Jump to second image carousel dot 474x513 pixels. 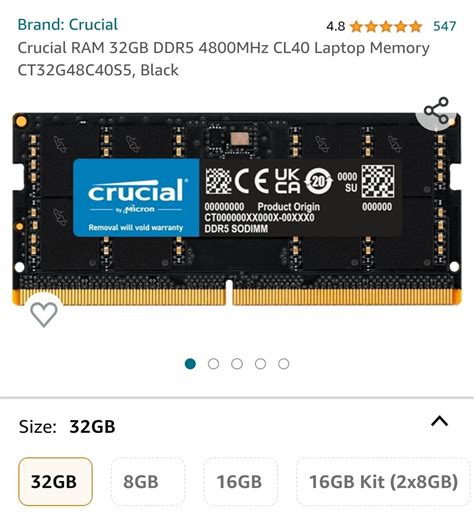pyautogui.click(x=213, y=364)
